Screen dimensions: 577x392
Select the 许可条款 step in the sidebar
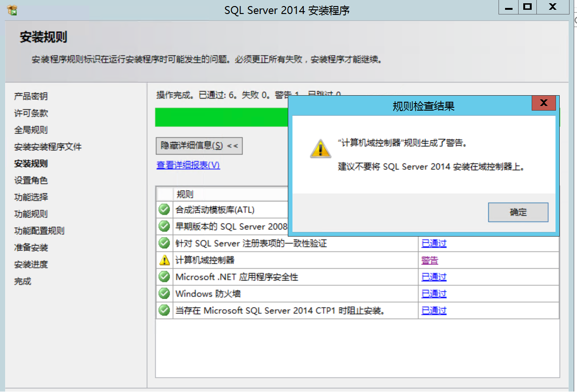(x=31, y=113)
